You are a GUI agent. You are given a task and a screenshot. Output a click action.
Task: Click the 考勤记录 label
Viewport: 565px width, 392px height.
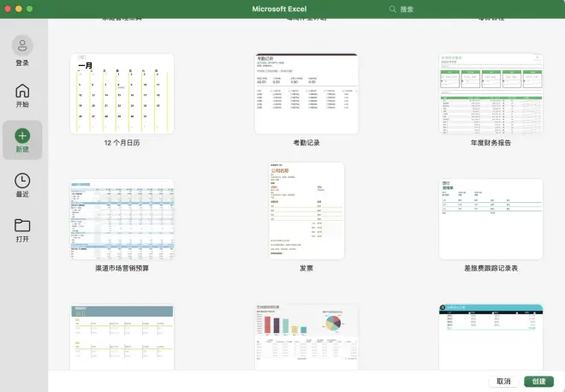[306, 143]
